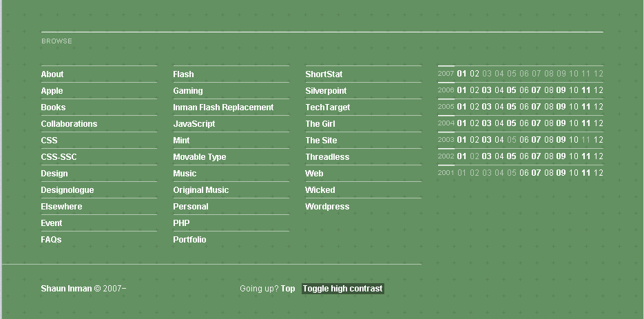Open the ShortStat category
The height and width of the screenshot is (319, 644).
(324, 74)
